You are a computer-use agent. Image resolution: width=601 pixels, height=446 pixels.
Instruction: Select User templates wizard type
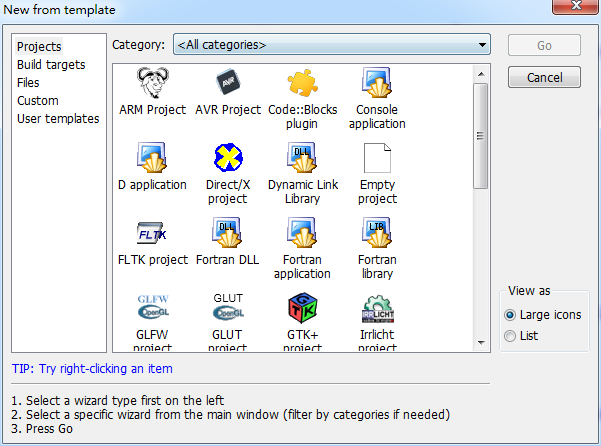pyautogui.click(x=58, y=119)
